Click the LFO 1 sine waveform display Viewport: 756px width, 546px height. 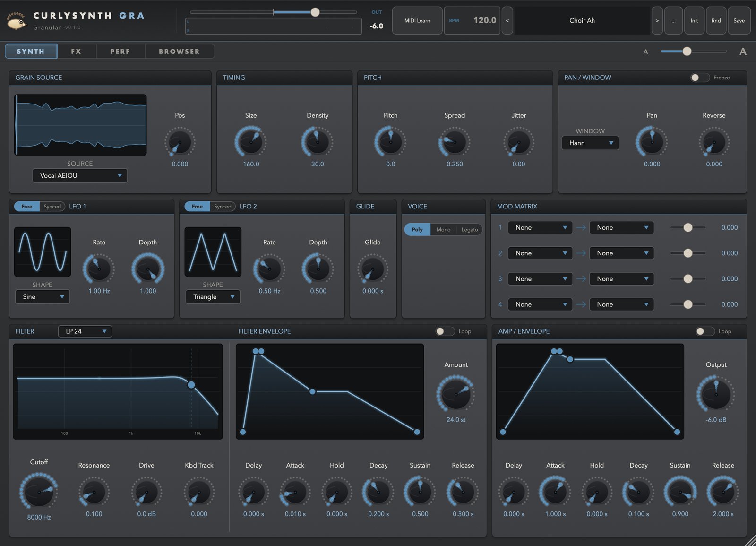pos(43,251)
